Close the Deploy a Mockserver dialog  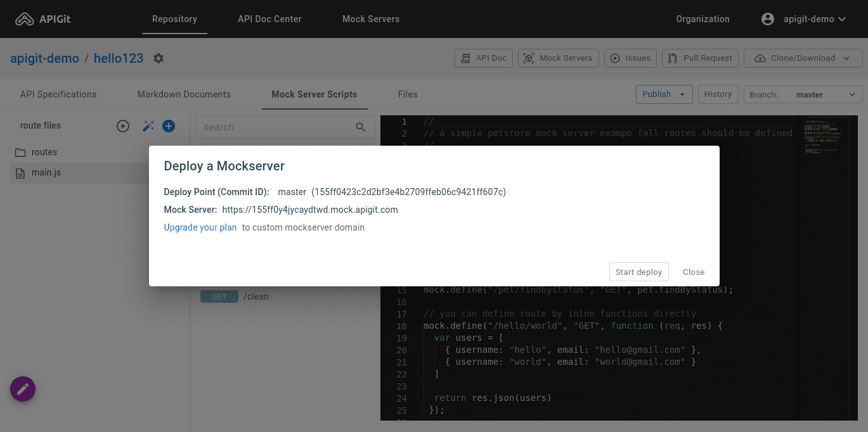(694, 272)
